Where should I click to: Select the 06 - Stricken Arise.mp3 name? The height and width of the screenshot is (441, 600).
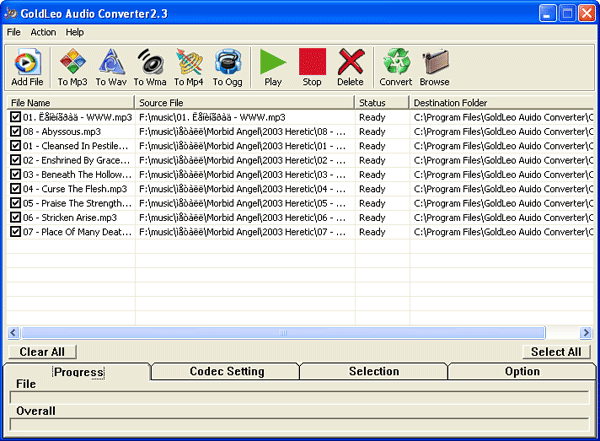pos(70,217)
